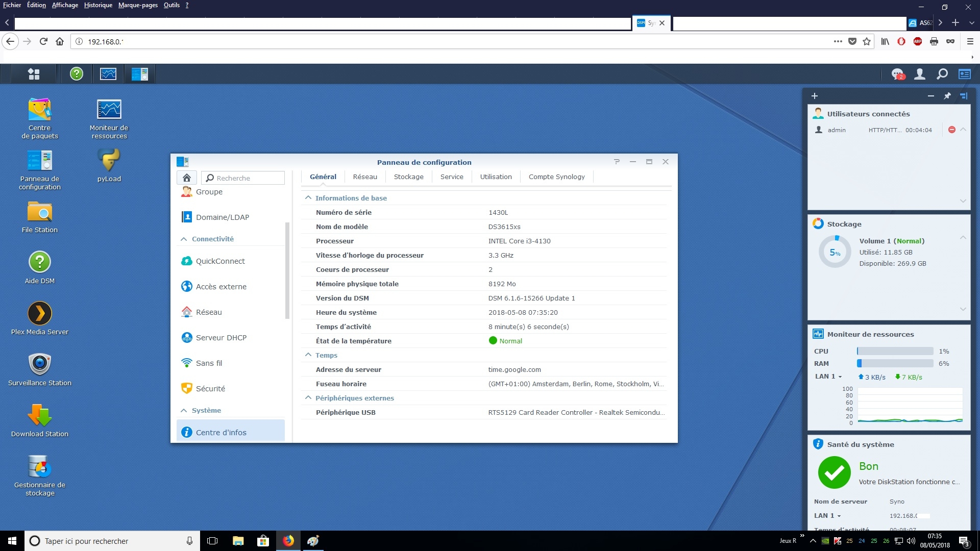The image size is (980, 551).
Task: Open Moniteur de ressources desktop icon
Action: (x=109, y=118)
